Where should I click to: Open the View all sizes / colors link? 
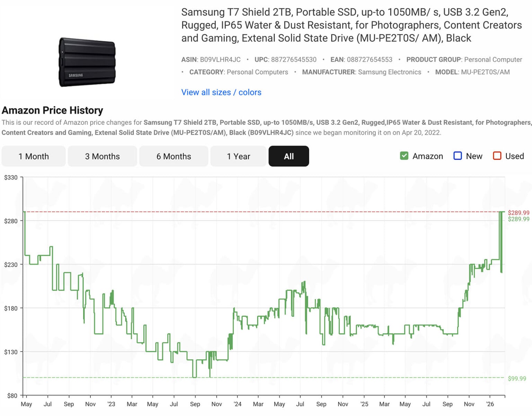coord(221,92)
